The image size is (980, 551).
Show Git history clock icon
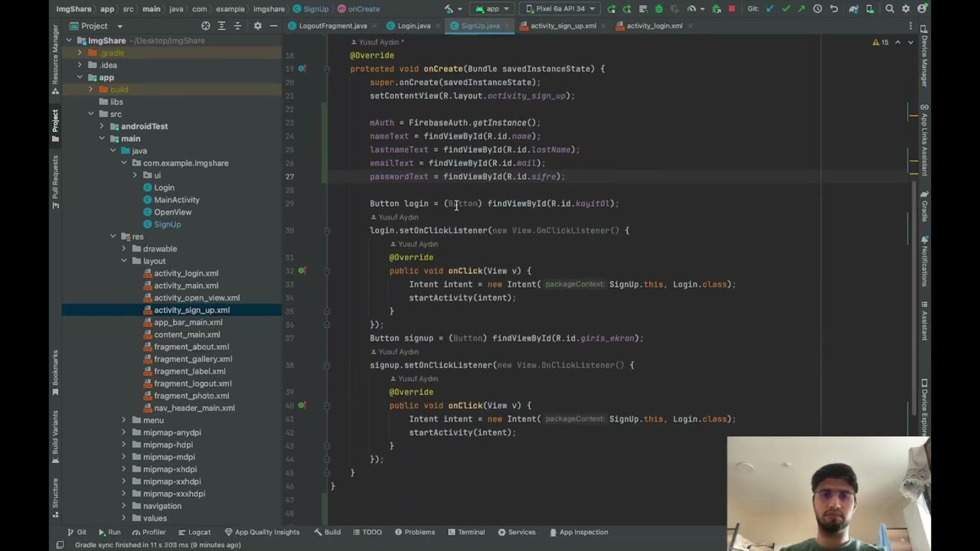pyautogui.click(x=818, y=9)
